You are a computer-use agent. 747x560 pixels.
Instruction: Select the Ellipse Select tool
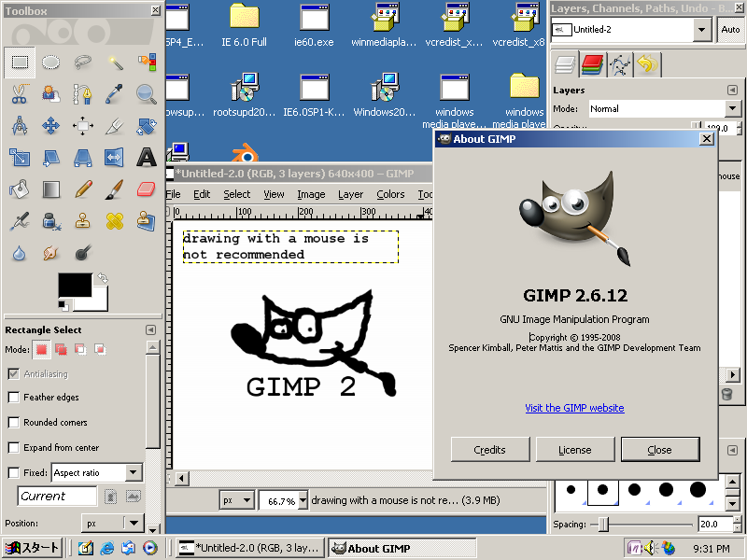(51, 63)
